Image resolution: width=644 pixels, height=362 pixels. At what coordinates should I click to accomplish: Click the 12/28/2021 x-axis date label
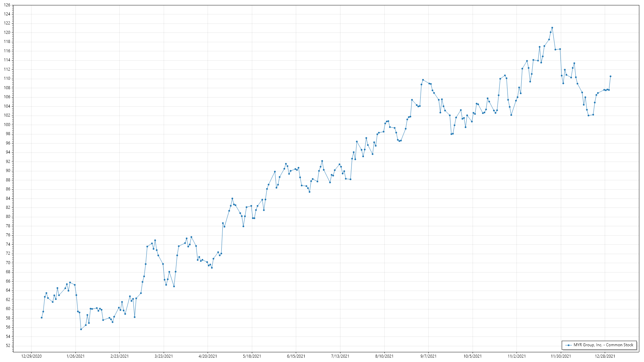[605, 356]
